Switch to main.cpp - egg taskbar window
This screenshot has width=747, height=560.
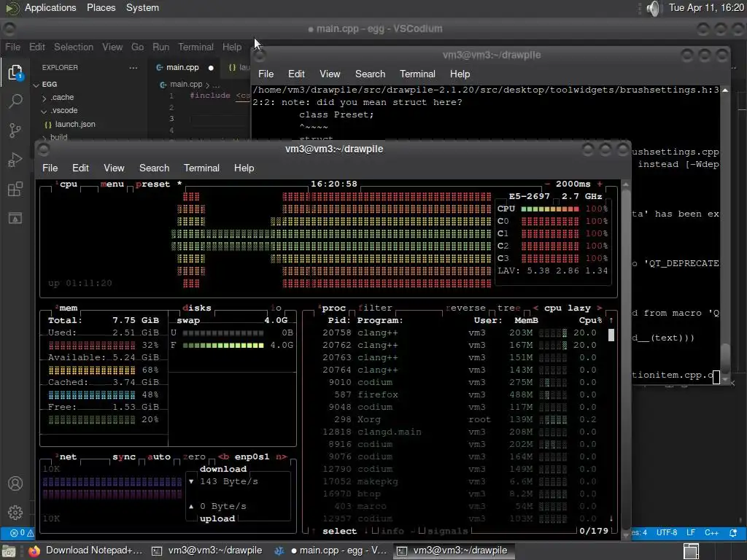click(x=332, y=551)
